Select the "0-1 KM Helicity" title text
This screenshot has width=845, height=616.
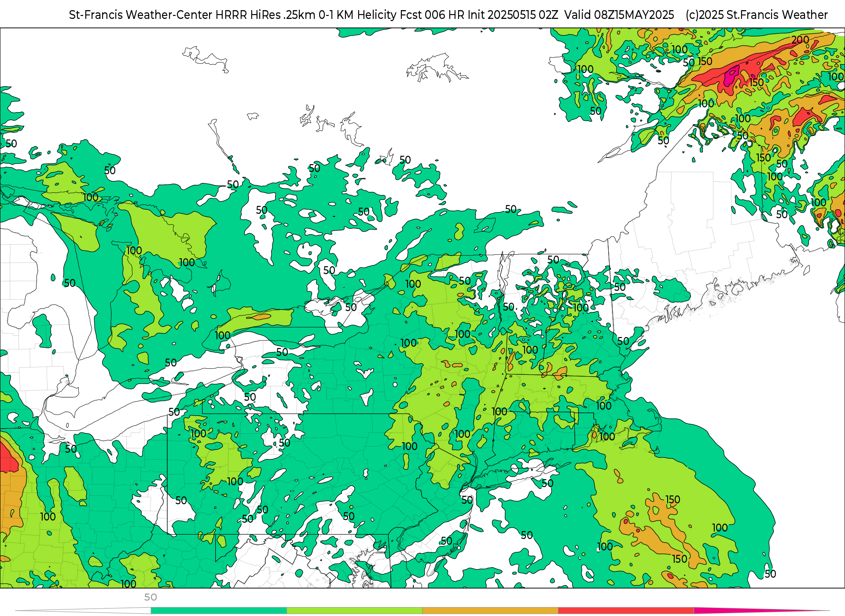(357, 15)
